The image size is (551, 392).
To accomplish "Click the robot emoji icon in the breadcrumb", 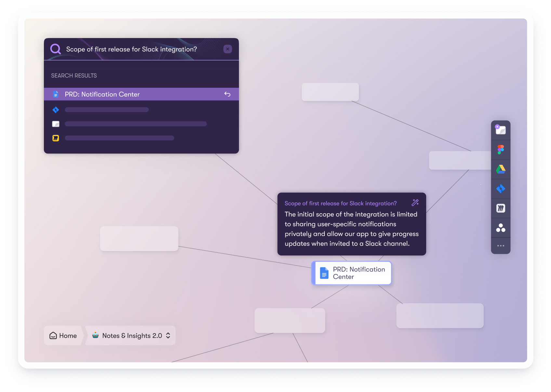I will [x=95, y=335].
